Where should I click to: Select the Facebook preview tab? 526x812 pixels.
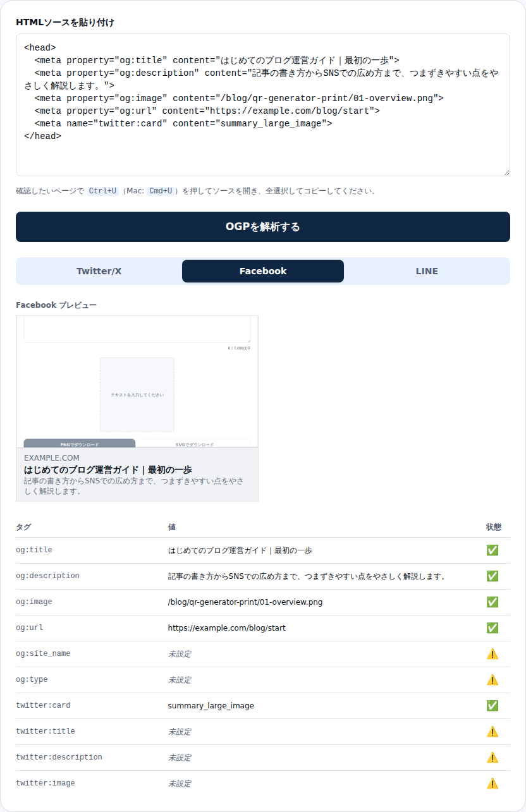263,271
